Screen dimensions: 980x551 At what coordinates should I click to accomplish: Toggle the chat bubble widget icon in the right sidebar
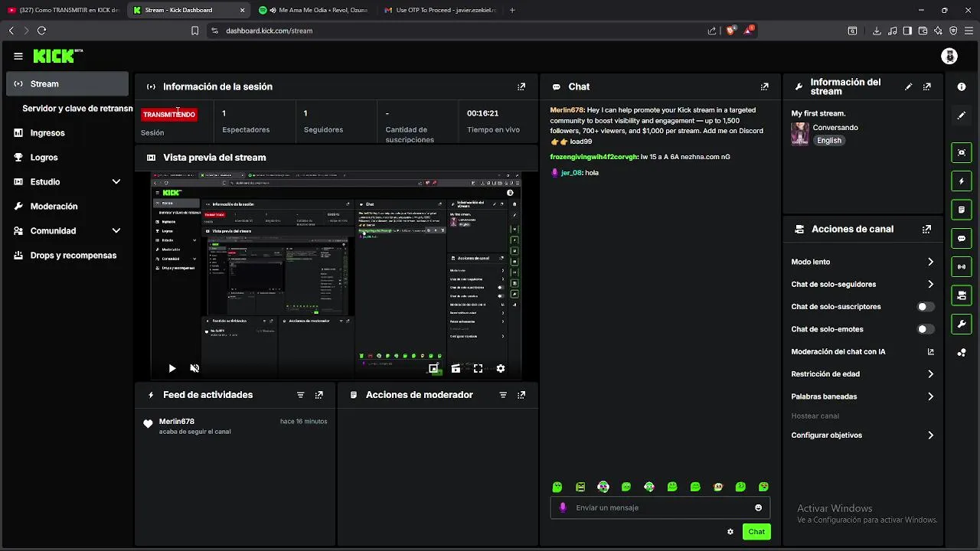click(962, 238)
